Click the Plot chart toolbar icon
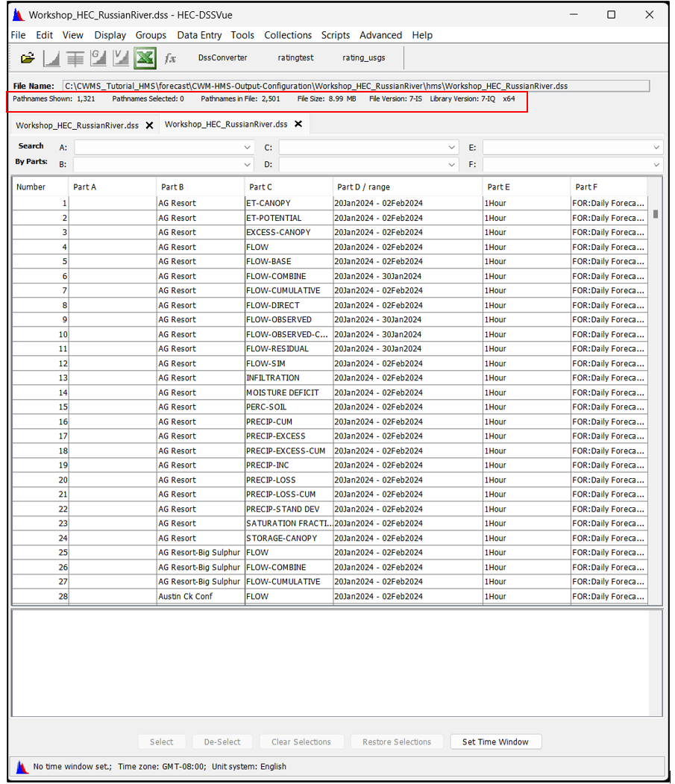Screen dimensions: 675x784 pos(51,58)
